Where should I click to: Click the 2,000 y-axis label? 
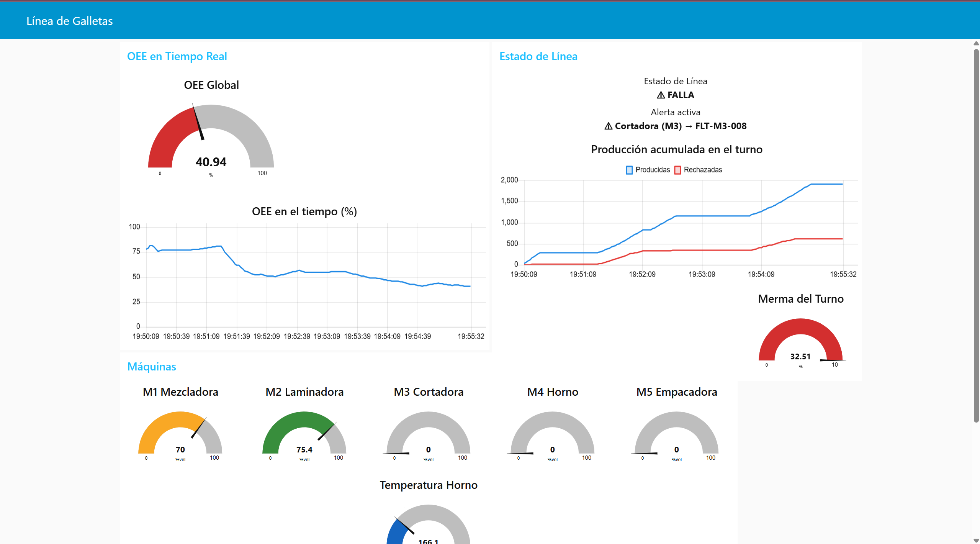click(509, 180)
